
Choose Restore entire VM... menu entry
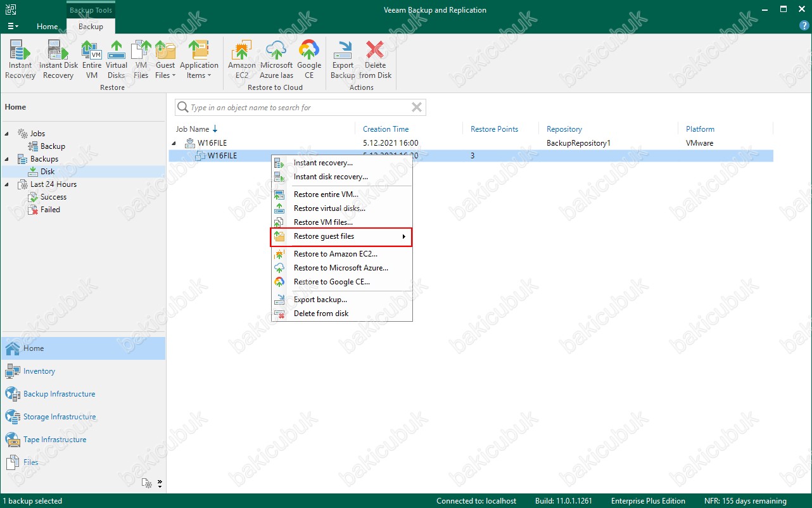pyautogui.click(x=342, y=194)
